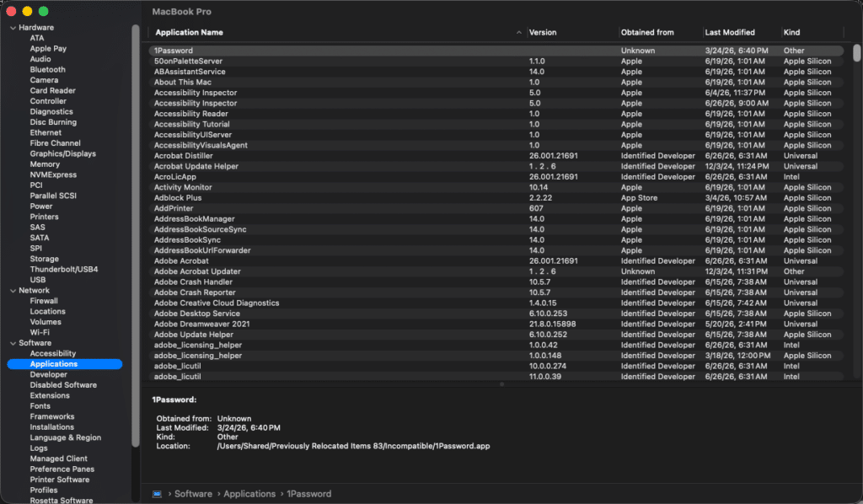Select the Acrobat Distiller row

pyautogui.click(x=496, y=156)
